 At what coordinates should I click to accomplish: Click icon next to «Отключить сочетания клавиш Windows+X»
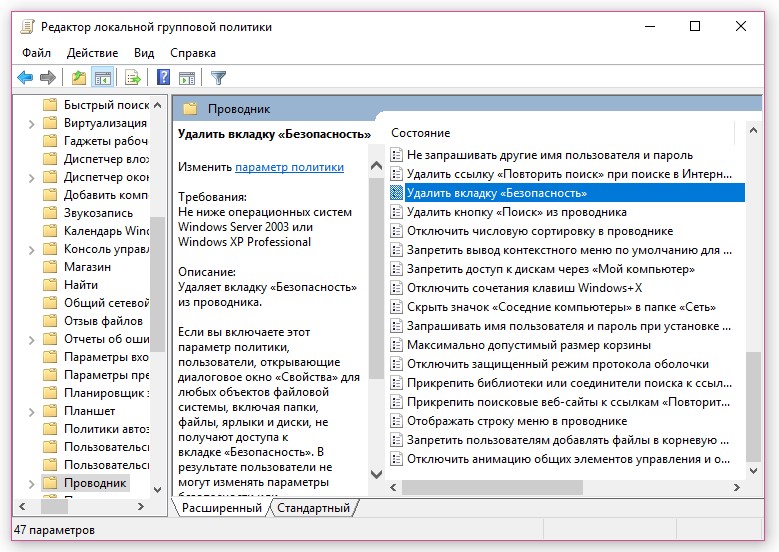tap(396, 288)
